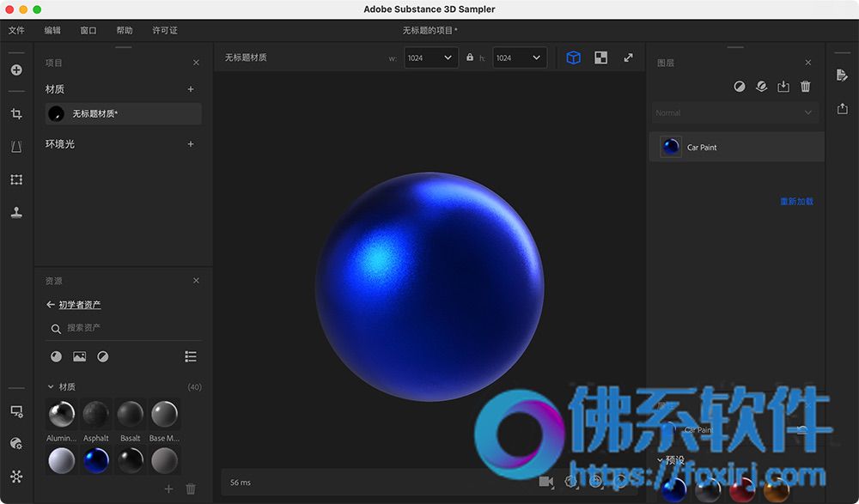
Task: Delete the selected layer with trash icon
Action: pyautogui.click(x=806, y=87)
